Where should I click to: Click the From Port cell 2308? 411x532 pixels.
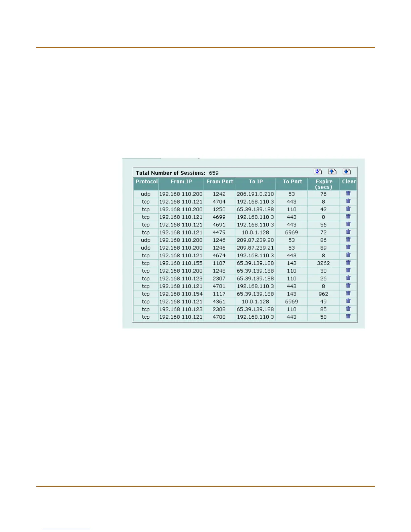tap(219, 309)
